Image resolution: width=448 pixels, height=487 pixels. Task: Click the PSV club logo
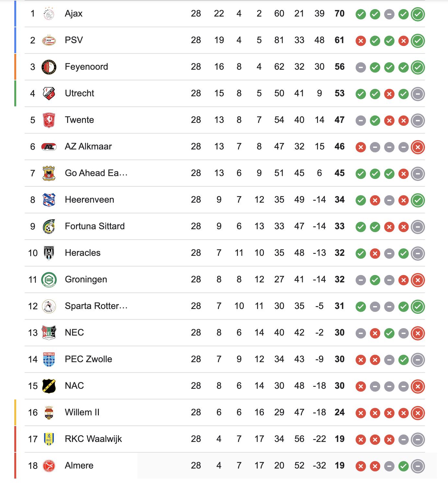pyautogui.click(x=49, y=41)
